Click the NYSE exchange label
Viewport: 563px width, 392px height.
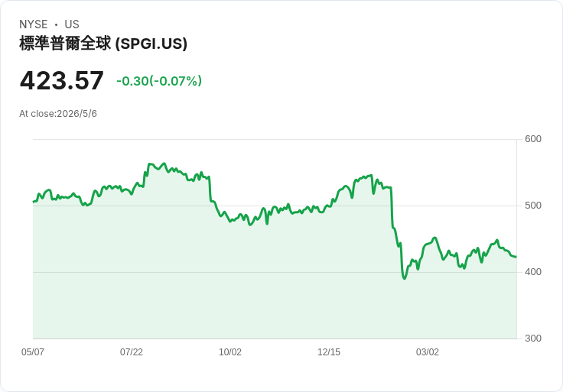pyautogui.click(x=34, y=24)
